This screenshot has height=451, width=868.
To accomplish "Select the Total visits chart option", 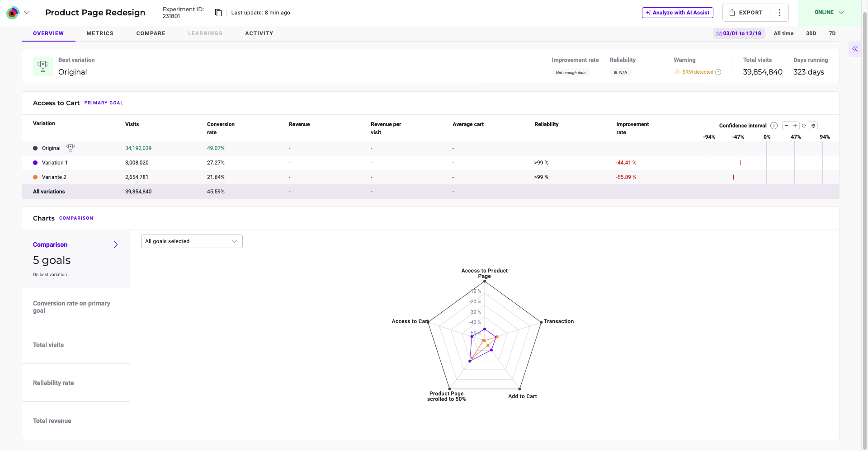I will (x=48, y=345).
